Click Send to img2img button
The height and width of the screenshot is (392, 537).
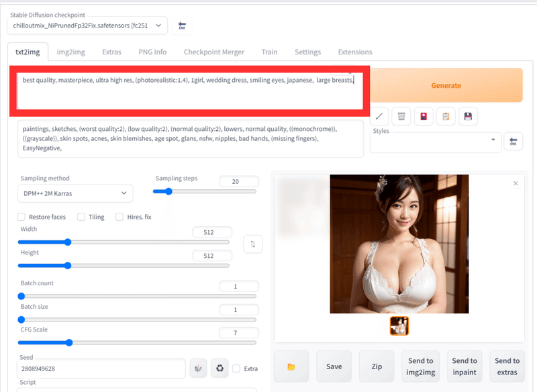point(421,366)
